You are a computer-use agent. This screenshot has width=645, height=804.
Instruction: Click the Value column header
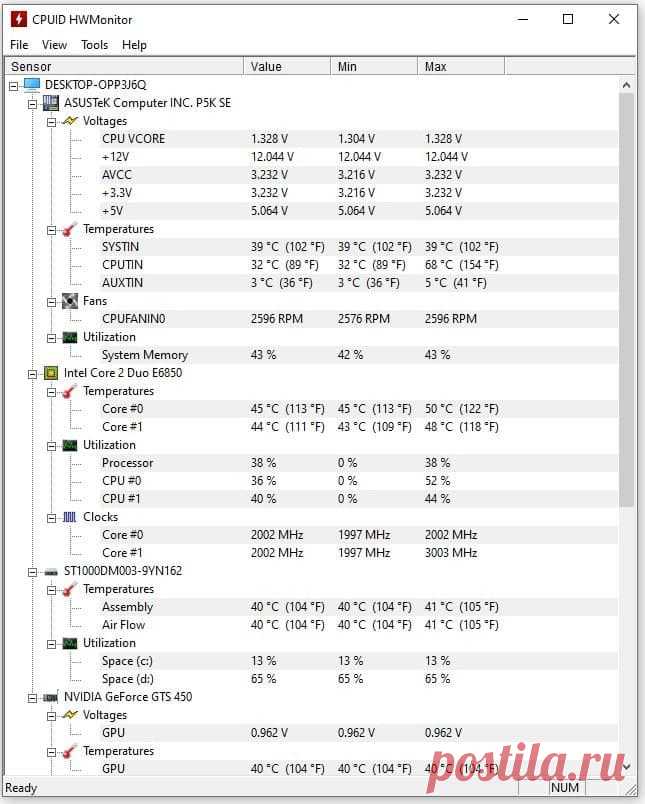pos(287,67)
